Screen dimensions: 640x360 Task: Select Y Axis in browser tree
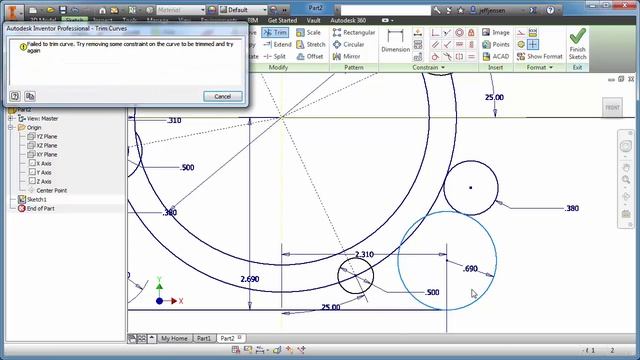40,172
